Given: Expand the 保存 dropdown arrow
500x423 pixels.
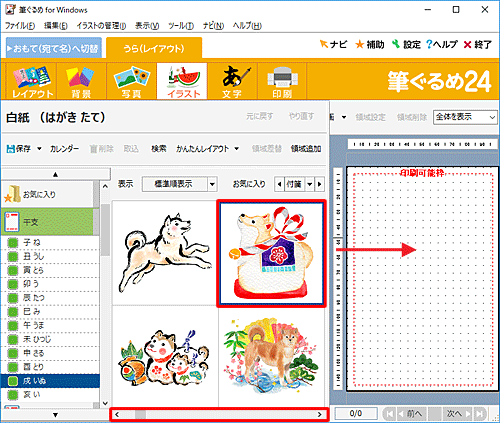Looking at the screenshot, I should coord(39,149).
